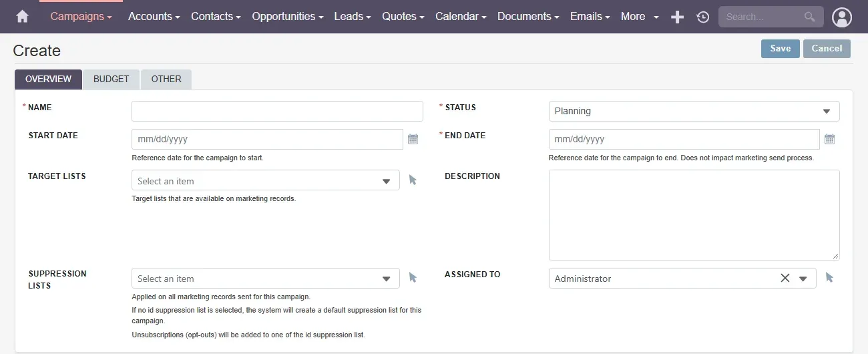Image resolution: width=868 pixels, height=354 pixels.
Task: Switch to the Budget tab
Action: tap(112, 79)
